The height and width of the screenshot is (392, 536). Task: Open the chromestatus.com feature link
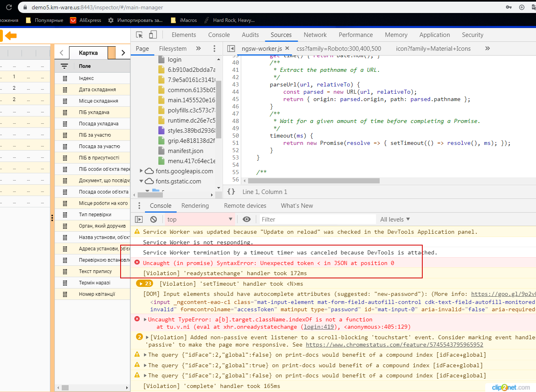click(394, 345)
